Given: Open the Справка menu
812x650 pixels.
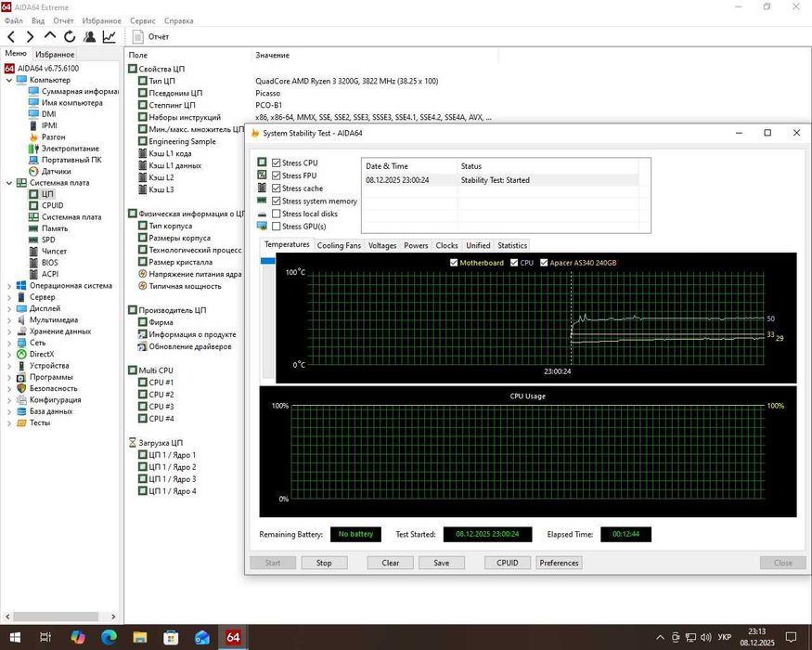Looking at the screenshot, I should 179,20.
